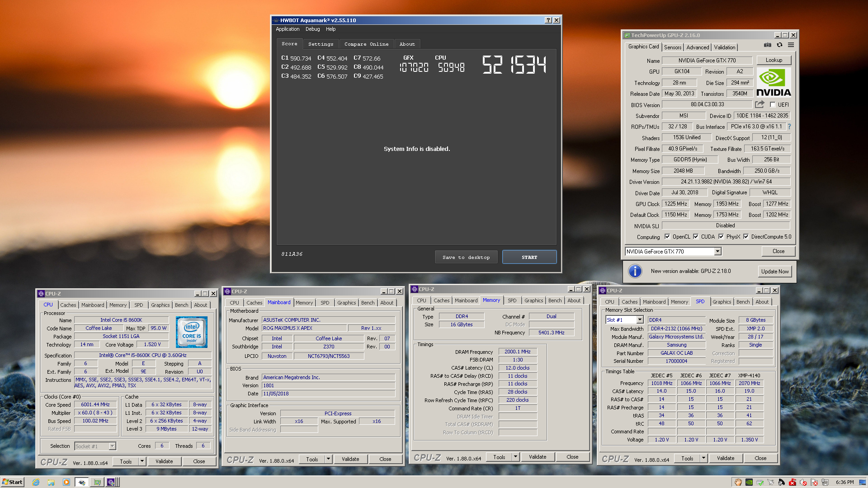
Task: Toggle the UEFI checkbox
Action: pos(773,105)
